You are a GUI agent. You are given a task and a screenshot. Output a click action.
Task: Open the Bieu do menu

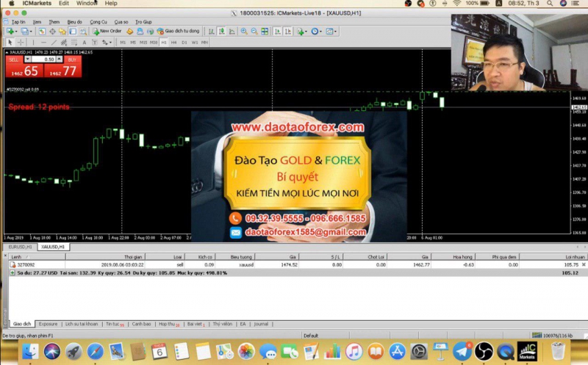(x=74, y=22)
